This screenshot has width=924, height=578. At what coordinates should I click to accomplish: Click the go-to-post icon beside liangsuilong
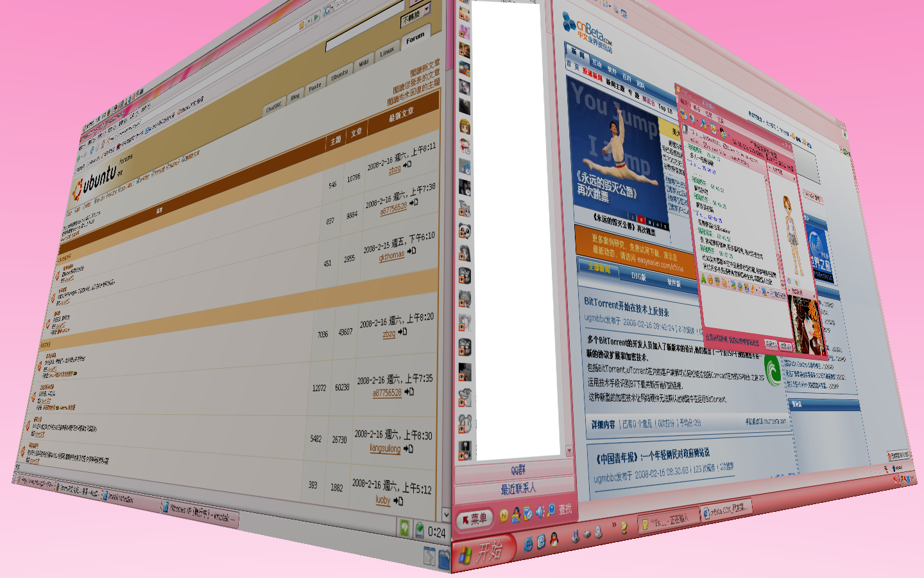click(408, 448)
